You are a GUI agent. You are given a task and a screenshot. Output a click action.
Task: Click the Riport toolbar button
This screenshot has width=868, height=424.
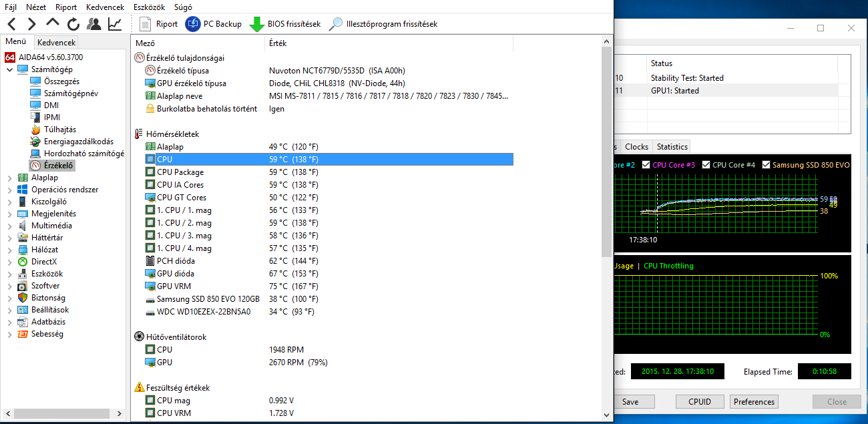pos(159,24)
